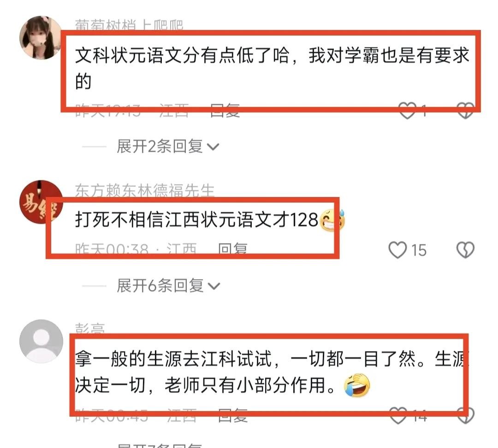Like the comment with 15 likes

coord(398,250)
